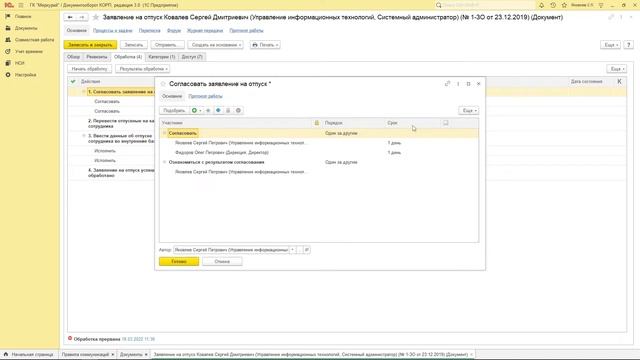This screenshot has height=360, width=640.
Task: Open the Создать на основании dropdown
Action: [216, 45]
